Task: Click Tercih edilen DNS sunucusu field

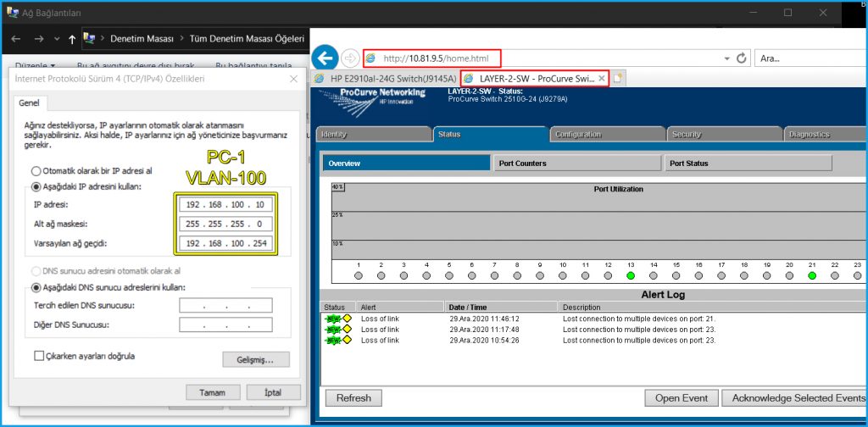Action: tap(225, 305)
